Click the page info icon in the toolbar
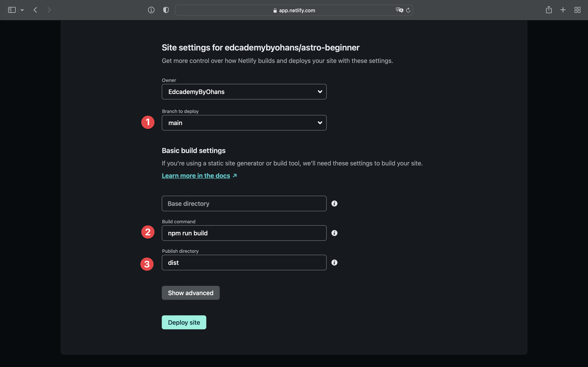The image size is (588, 367). [151, 10]
